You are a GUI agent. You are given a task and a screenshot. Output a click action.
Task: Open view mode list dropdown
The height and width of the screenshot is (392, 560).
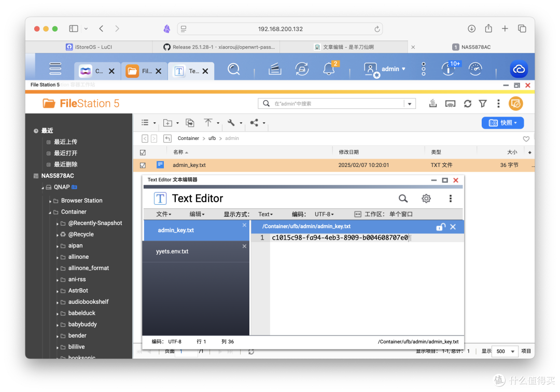(x=149, y=123)
